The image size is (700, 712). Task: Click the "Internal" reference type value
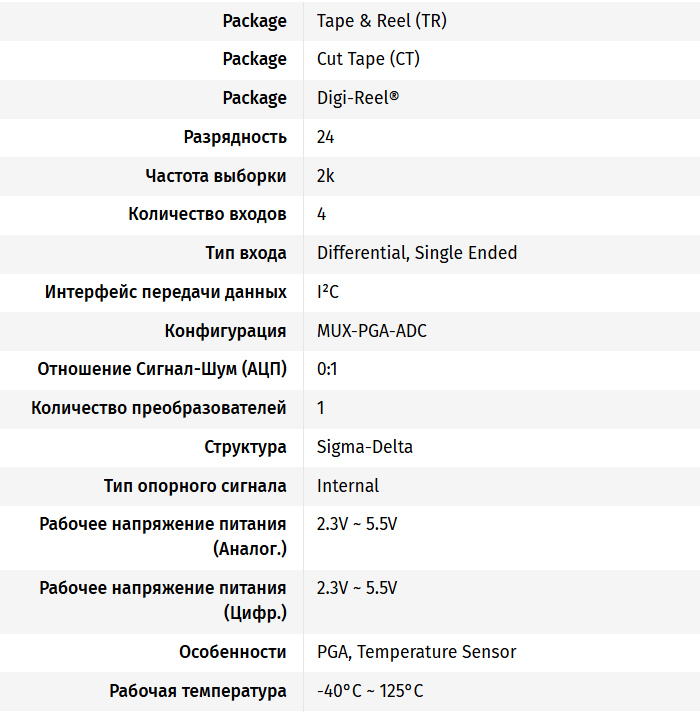click(348, 486)
